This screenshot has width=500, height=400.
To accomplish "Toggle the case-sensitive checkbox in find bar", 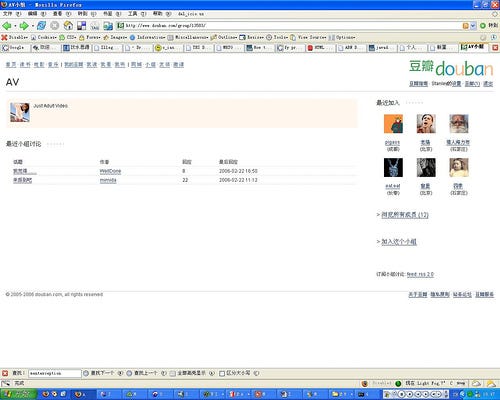I will pyautogui.click(x=222, y=373).
